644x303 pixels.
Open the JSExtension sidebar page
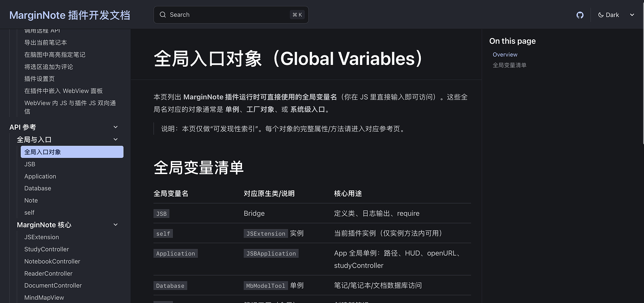pos(72,237)
